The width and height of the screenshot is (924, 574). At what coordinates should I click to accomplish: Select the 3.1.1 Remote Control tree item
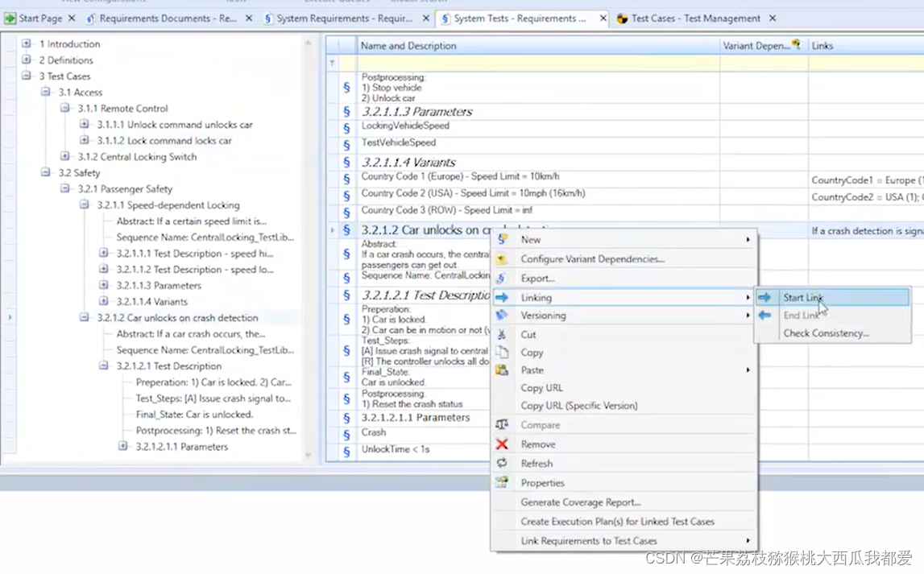point(122,109)
